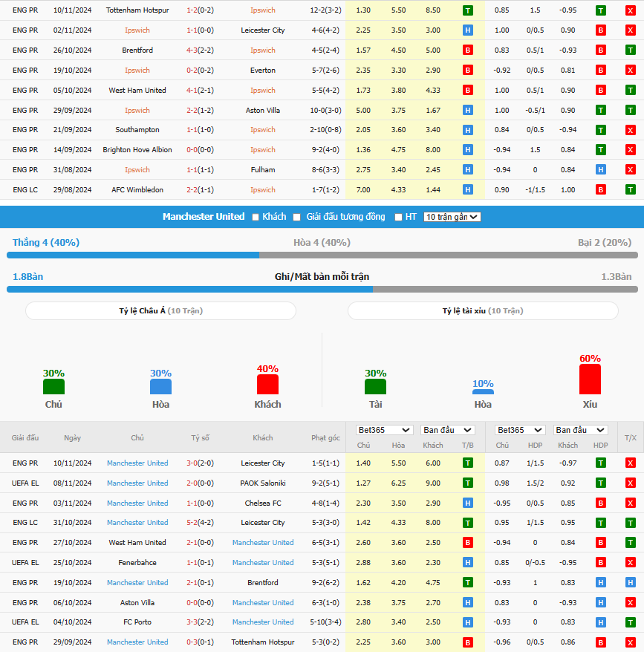Enable the Giải đấu tương đồng checkbox

tap(296, 217)
